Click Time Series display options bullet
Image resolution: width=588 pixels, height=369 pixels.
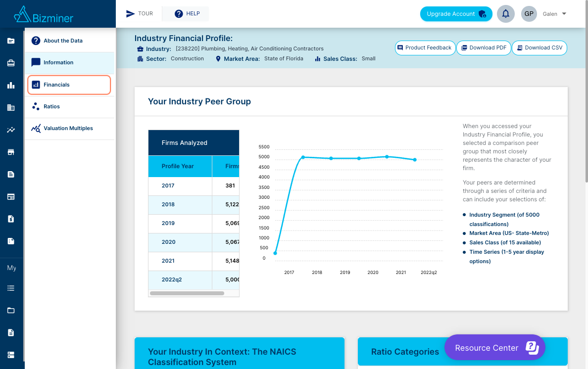coord(507,257)
